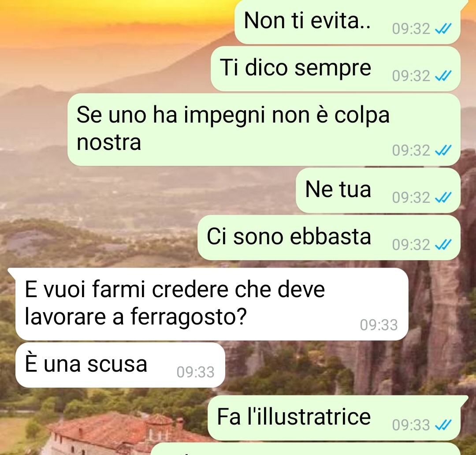Tap the 09:32 time on 'Ne tua'
The image size is (476, 455).
411,198
